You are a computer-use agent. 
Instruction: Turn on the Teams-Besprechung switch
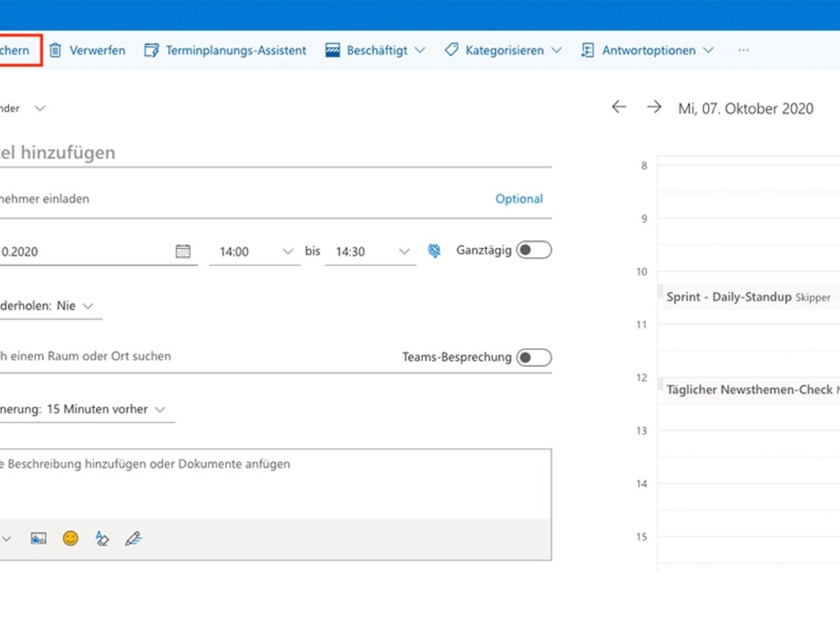pyautogui.click(x=534, y=357)
